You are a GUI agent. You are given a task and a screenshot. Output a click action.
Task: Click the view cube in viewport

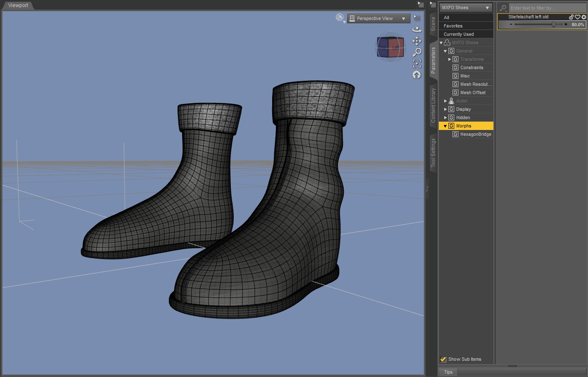click(x=390, y=47)
